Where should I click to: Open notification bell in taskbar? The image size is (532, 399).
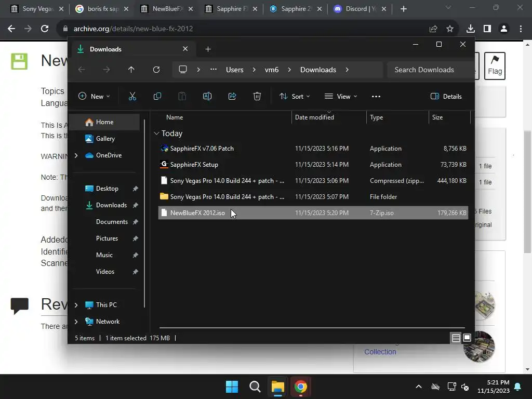(518, 387)
